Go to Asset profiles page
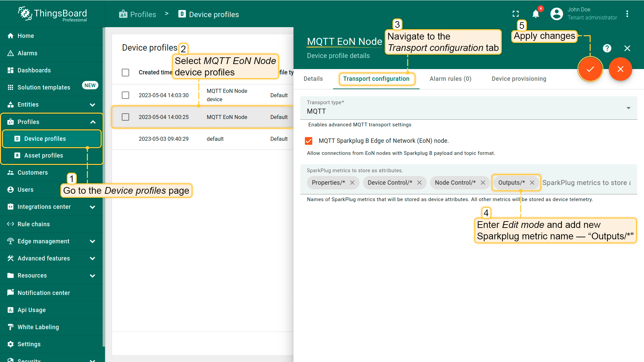 (x=44, y=156)
